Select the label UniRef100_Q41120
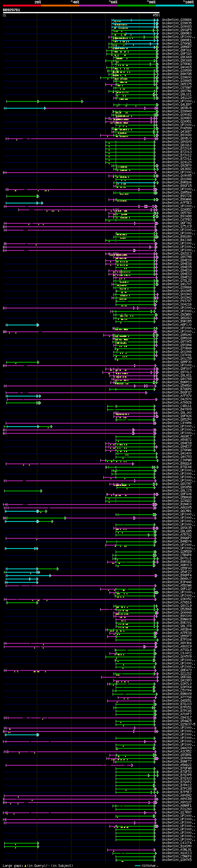The width and height of the screenshot is (197, 868). coord(177,98)
